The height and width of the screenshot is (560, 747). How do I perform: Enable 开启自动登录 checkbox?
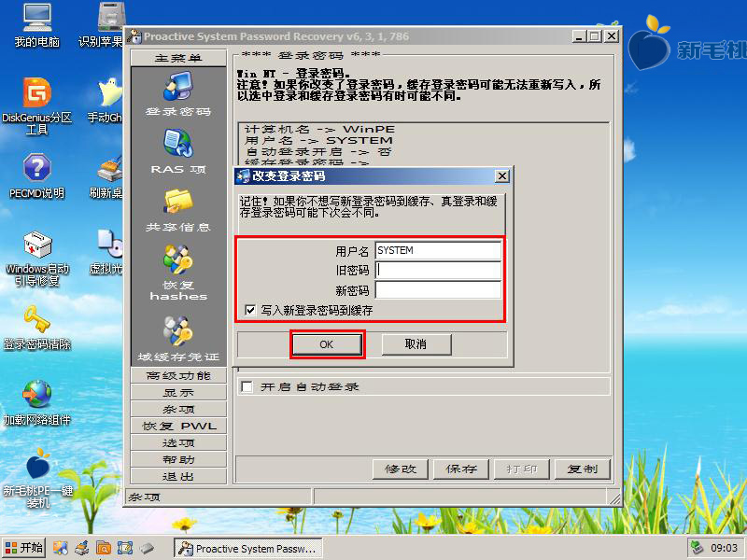pyautogui.click(x=247, y=386)
